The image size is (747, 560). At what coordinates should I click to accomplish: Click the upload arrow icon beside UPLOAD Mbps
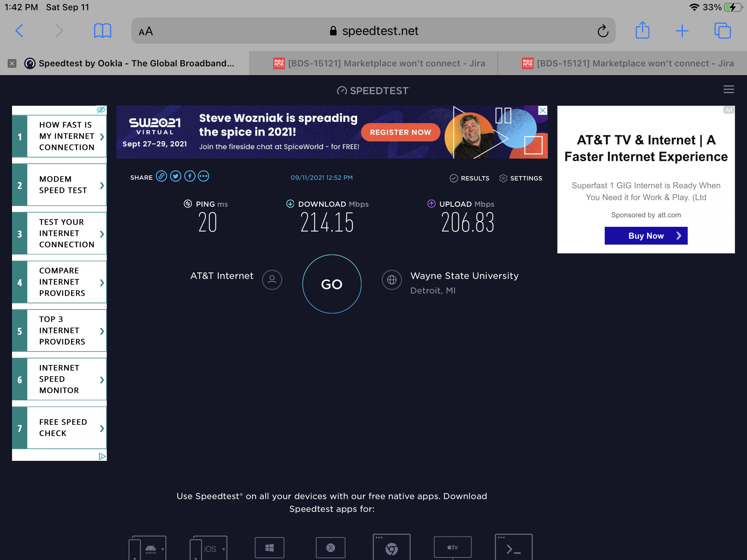coord(431,203)
